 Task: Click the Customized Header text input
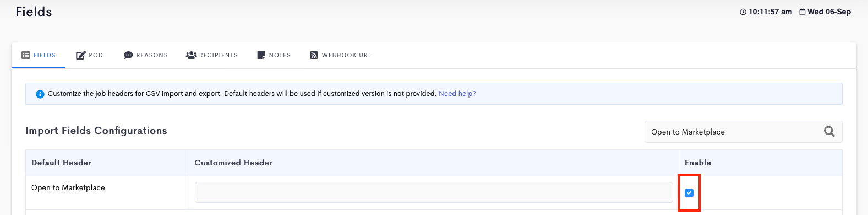[434, 192]
